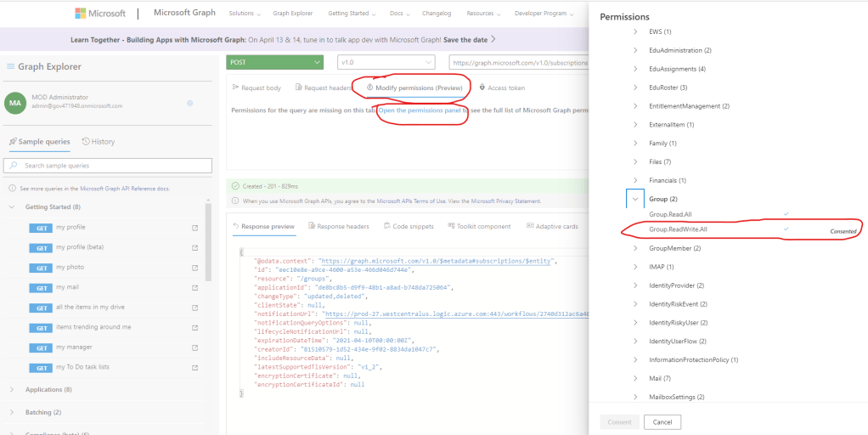Open docs link icon for my photo

[195, 268]
